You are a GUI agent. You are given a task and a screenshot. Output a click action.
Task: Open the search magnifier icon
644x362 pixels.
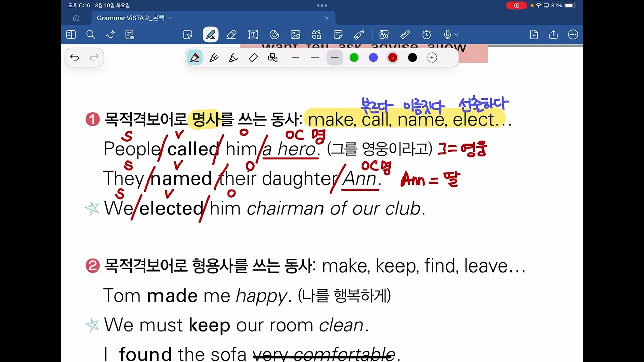pos(91,35)
